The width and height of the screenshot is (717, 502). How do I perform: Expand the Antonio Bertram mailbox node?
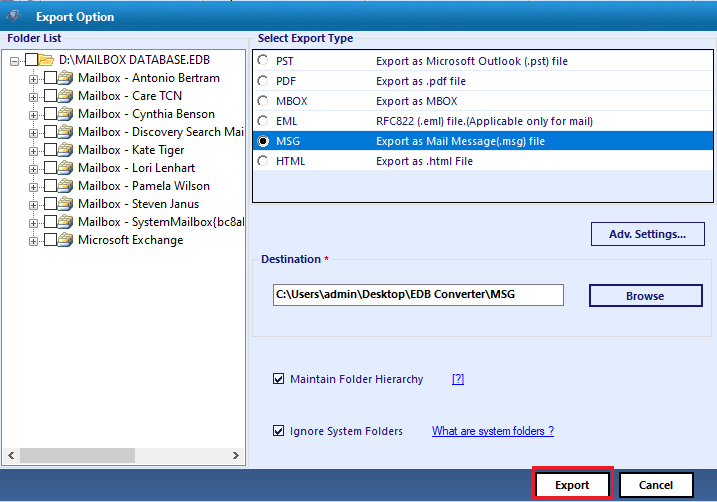pyautogui.click(x=33, y=79)
